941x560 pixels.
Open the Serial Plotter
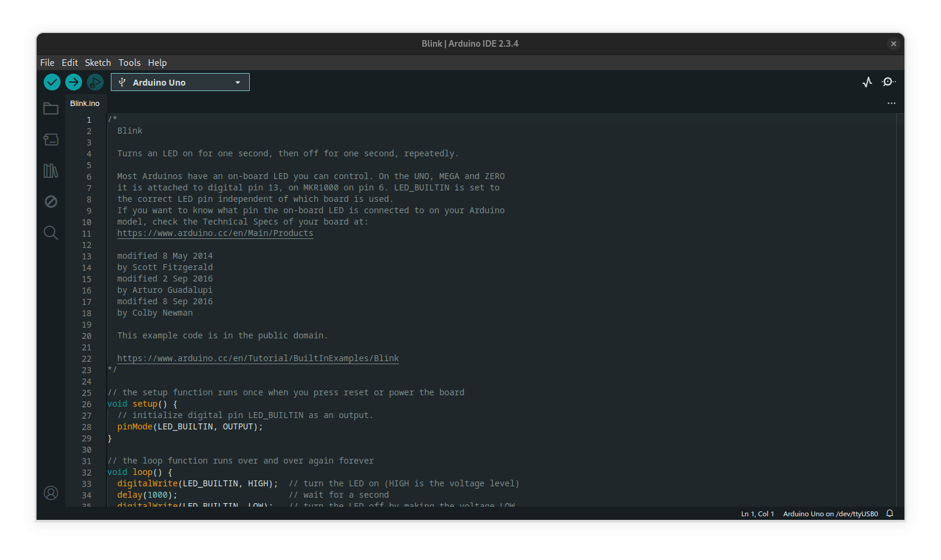tap(867, 82)
